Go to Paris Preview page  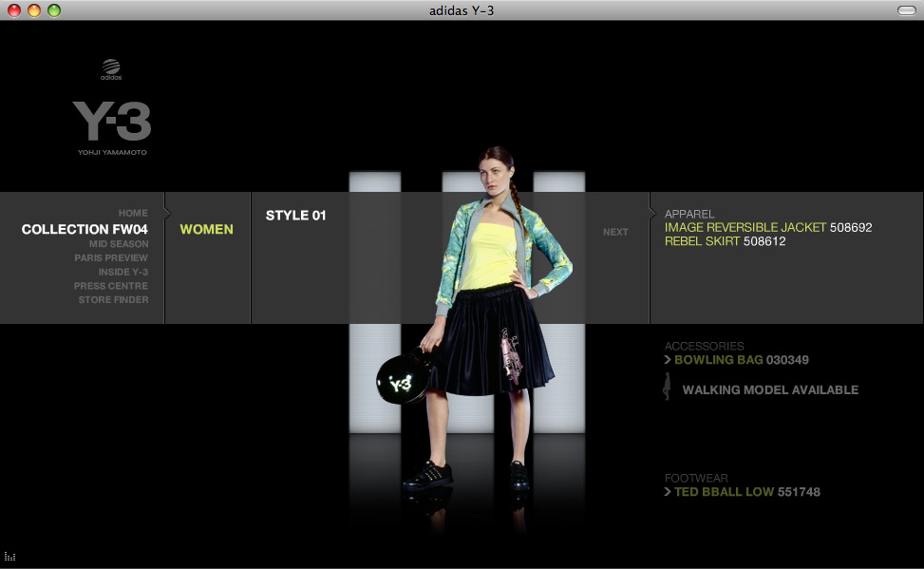pos(111,257)
